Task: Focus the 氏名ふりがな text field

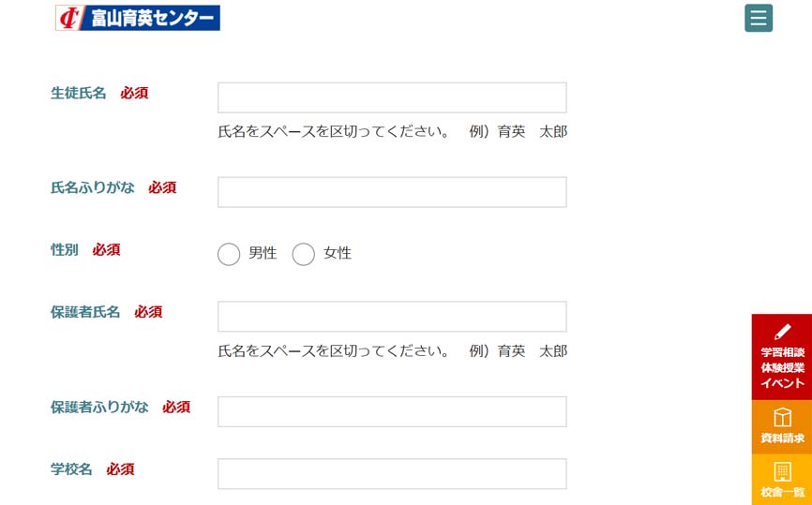Action: point(392,192)
